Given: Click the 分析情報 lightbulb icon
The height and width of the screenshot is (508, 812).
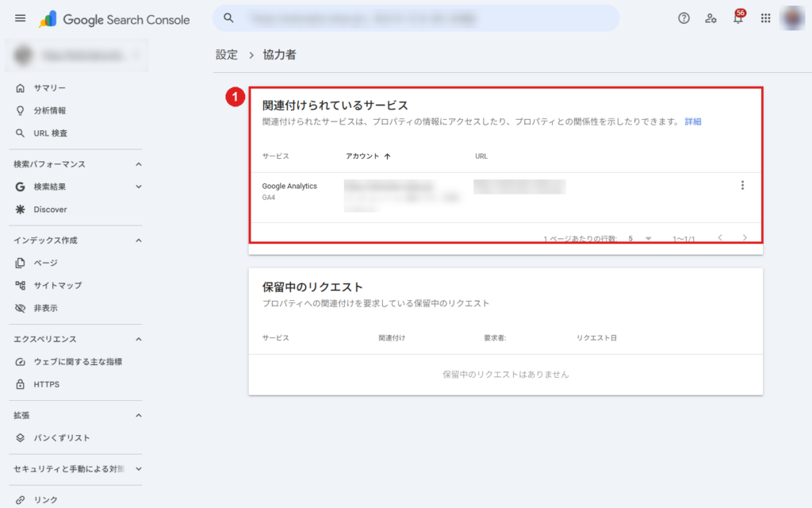Looking at the screenshot, I should tap(20, 110).
